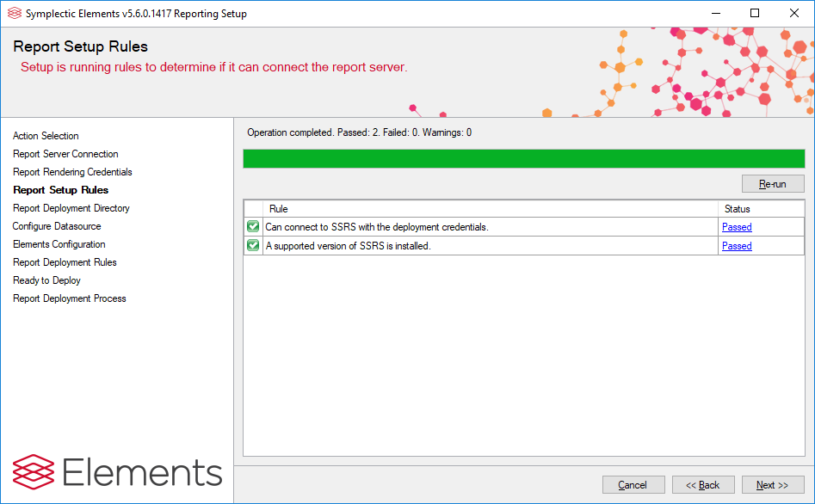Select Action Selection step
The height and width of the screenshot is (504, 815).
click(46, 136)
